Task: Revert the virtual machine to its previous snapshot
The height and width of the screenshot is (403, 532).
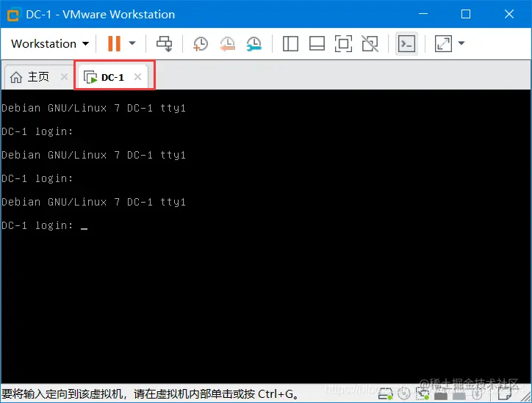Action: 227,44
